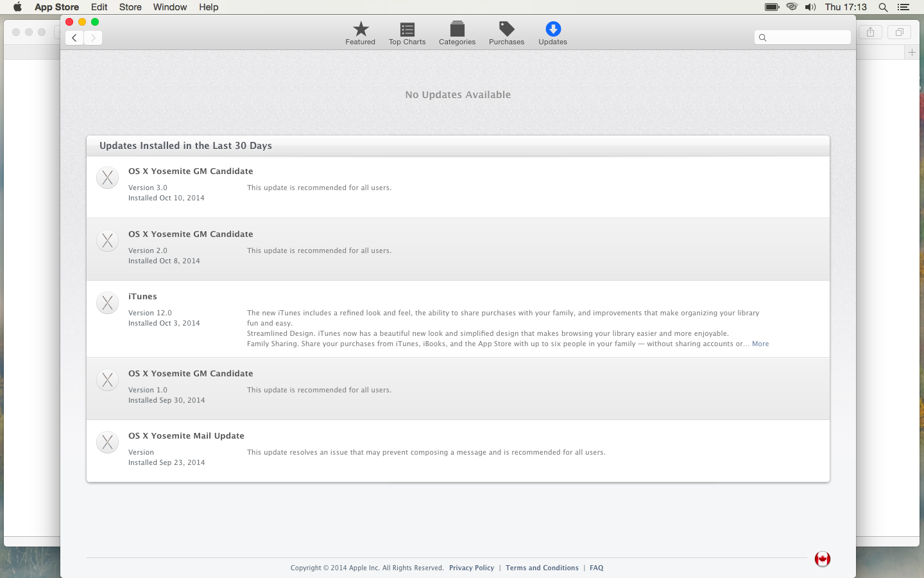Click icon of Yosemite GM Candidate Version 1.0

pyautogui.click(x=108, y=380)
